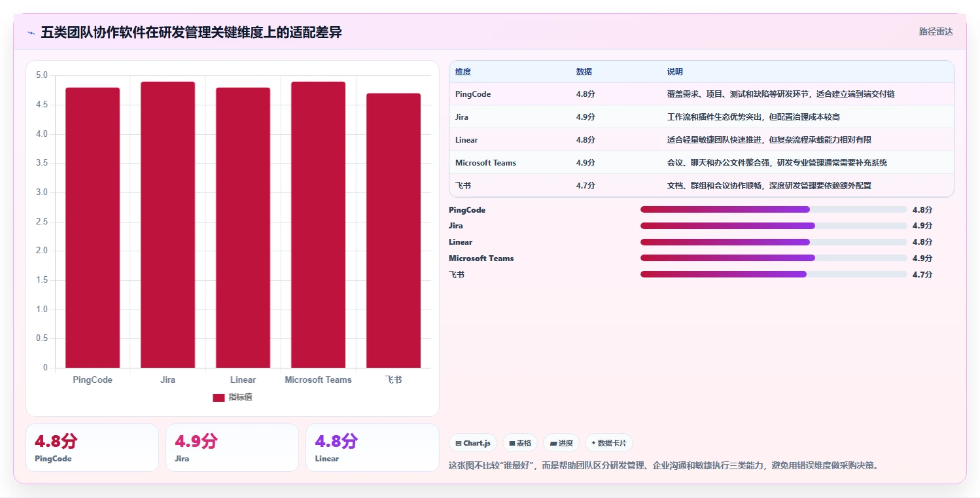The height and width of the screenshot is (498, 980).
Task: Click the 说明 column header
Action: click(x=675, y=72)
